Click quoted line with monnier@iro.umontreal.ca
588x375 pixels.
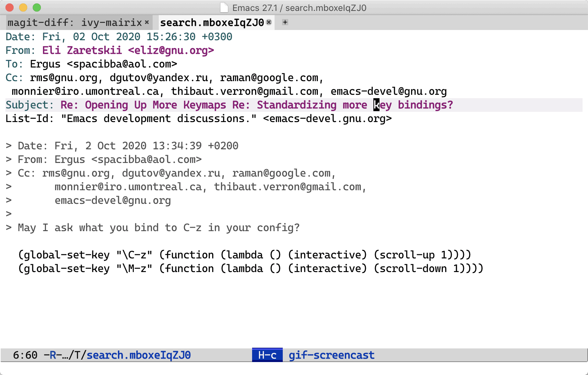(186, 187)
